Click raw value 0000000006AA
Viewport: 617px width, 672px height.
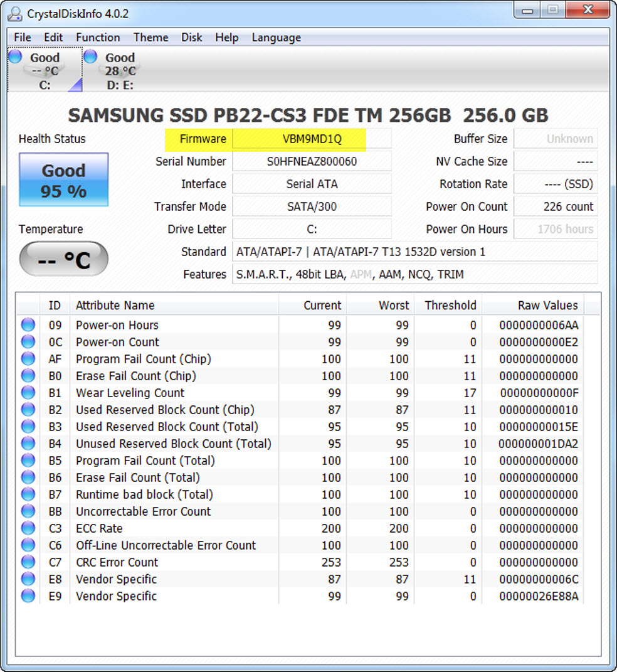click(x=539, y=325)
